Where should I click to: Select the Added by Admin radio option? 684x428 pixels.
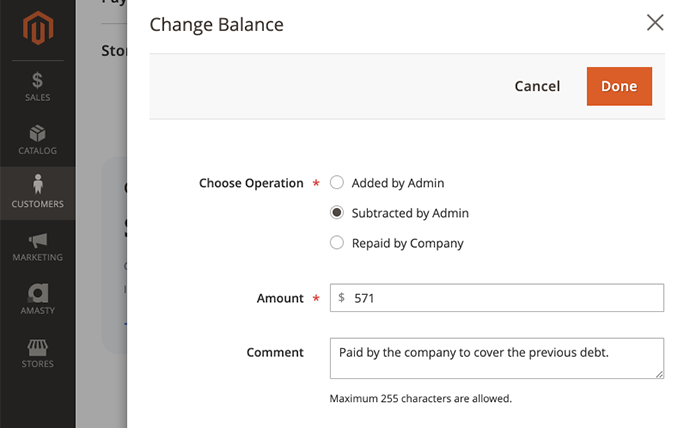click(337, 182)
